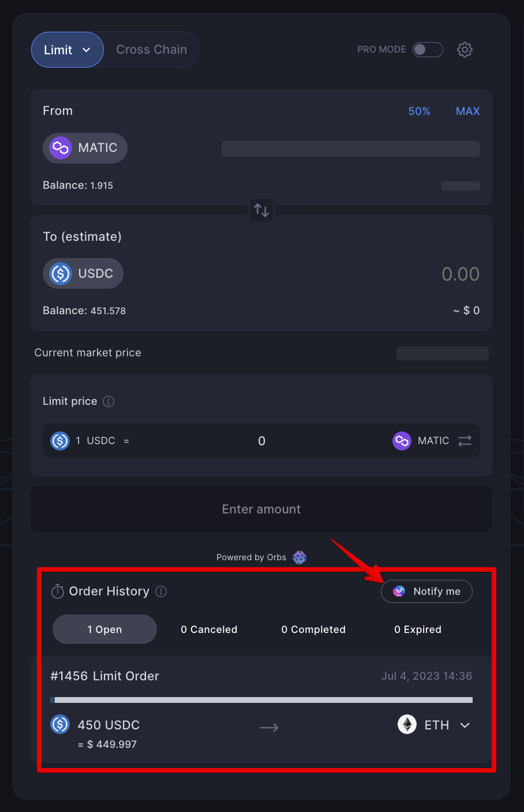Open the USDC token selector in To section
Screen dimensions: 524x812
coord(83,273)
